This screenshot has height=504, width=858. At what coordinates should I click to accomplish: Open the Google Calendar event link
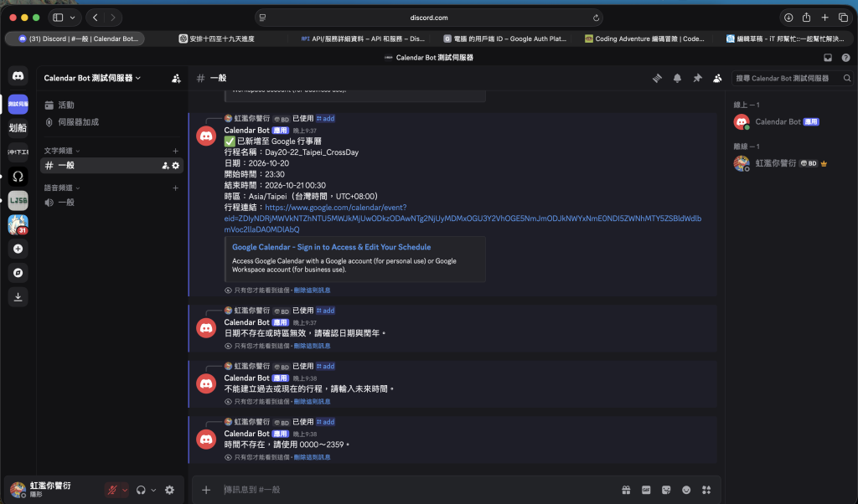(x=463, y=219)
